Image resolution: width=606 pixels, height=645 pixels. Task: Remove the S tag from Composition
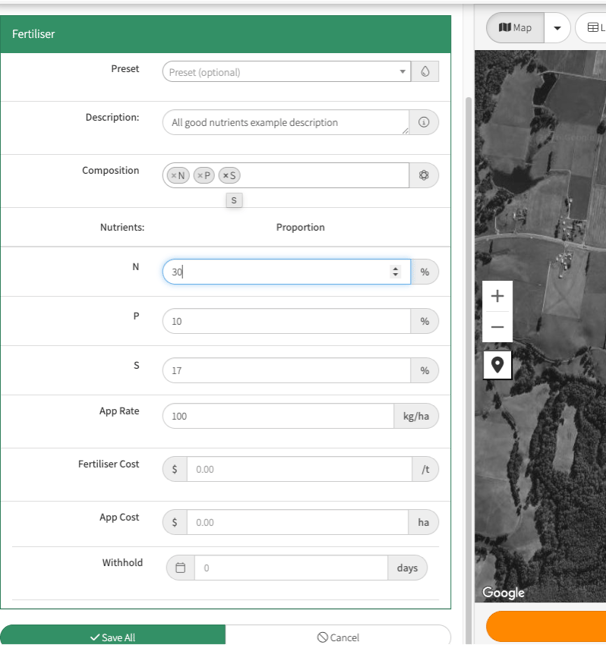pos(225,176)
